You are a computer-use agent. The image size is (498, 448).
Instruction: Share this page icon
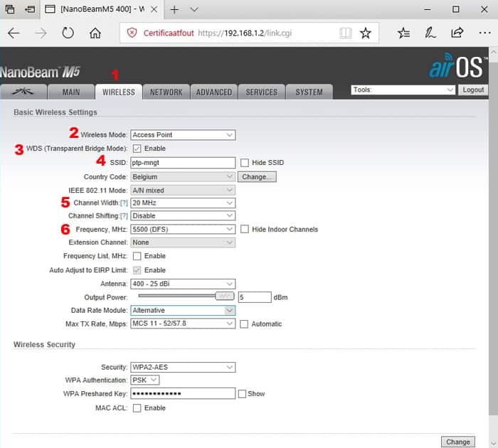[457, 33]
